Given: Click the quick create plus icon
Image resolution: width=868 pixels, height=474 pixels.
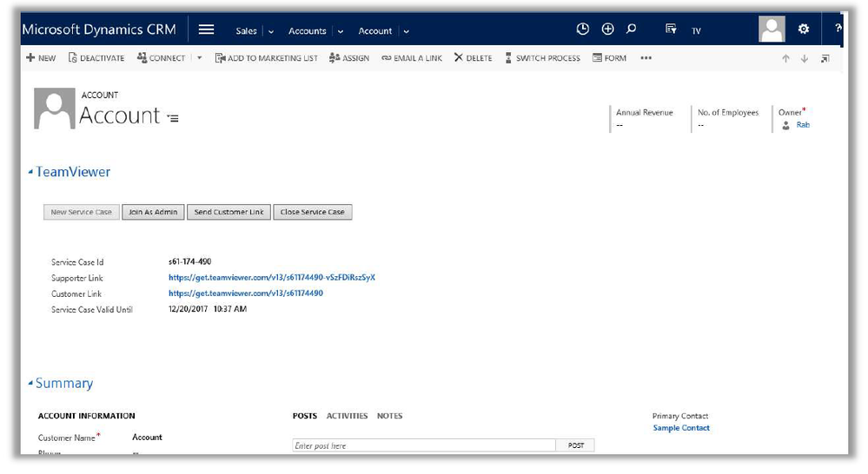Looking at the screenshot, I should (607, 30).
